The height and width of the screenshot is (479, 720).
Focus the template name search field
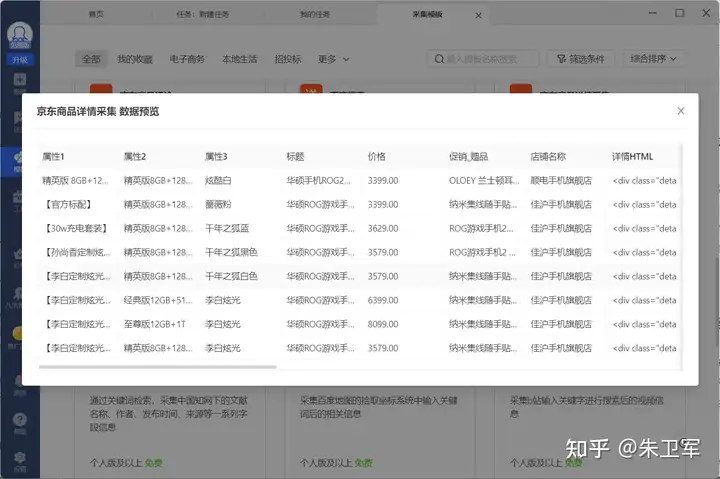point(483,59)
